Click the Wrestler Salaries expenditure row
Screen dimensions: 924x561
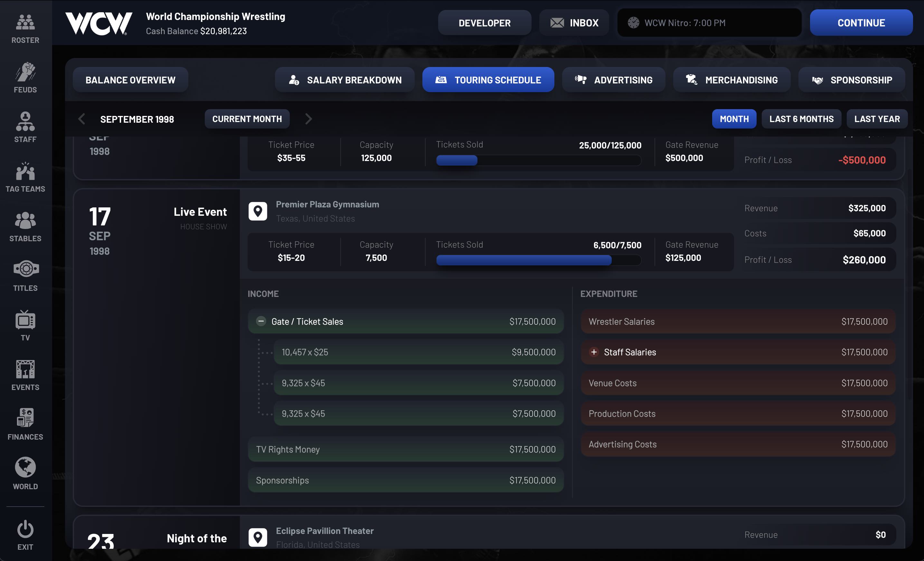738,321
